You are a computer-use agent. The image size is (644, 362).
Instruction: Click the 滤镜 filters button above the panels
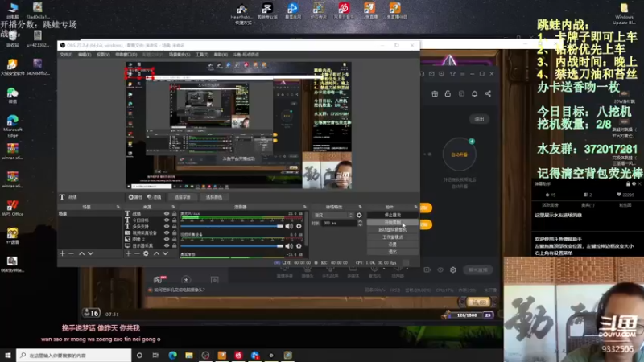tap(155, 197)
